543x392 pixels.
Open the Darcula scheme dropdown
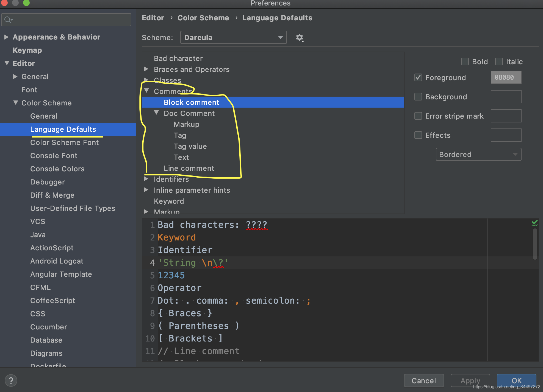233,38
